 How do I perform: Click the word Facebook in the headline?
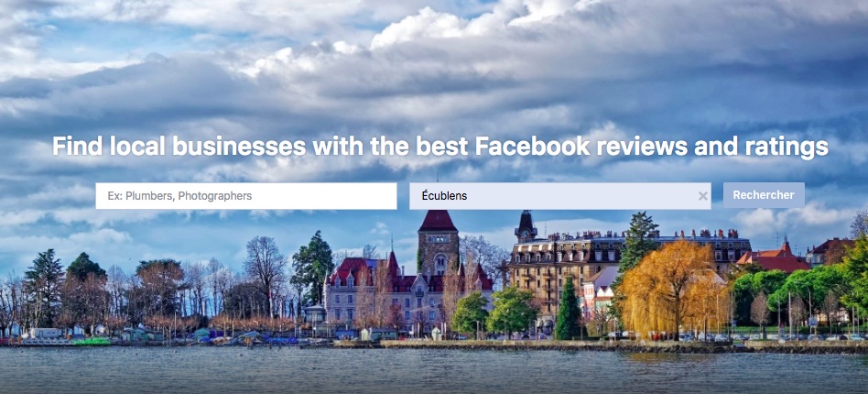[x=533, y=147]
